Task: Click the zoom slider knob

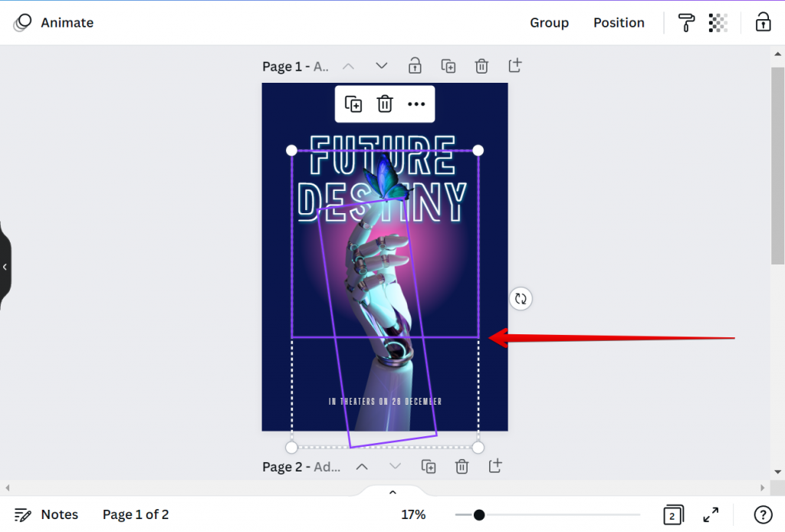Action: [479, 514]
